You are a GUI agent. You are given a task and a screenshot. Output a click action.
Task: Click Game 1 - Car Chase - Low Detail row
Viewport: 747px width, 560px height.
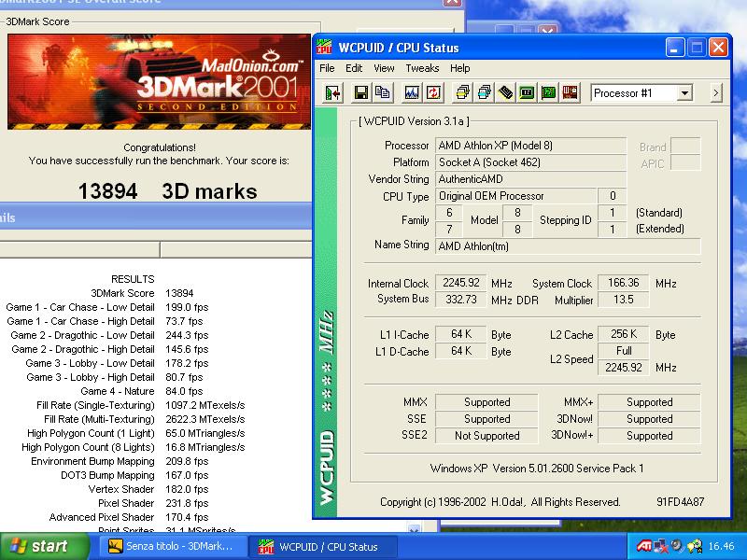pos(107,307)
